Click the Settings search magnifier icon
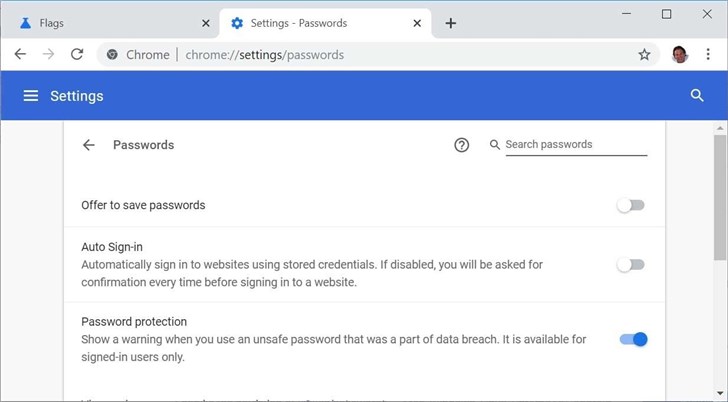Screen dimensions: 728x402 [x=697, y=96]
